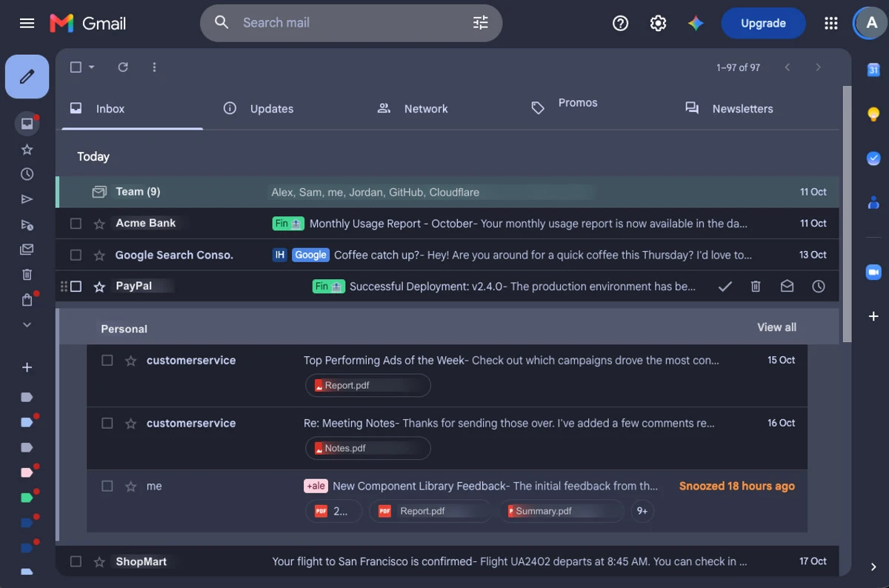The image size is (889, 588).
Task: Open the select dropdown arrow beside checkbox
Action: coord(92,67)
